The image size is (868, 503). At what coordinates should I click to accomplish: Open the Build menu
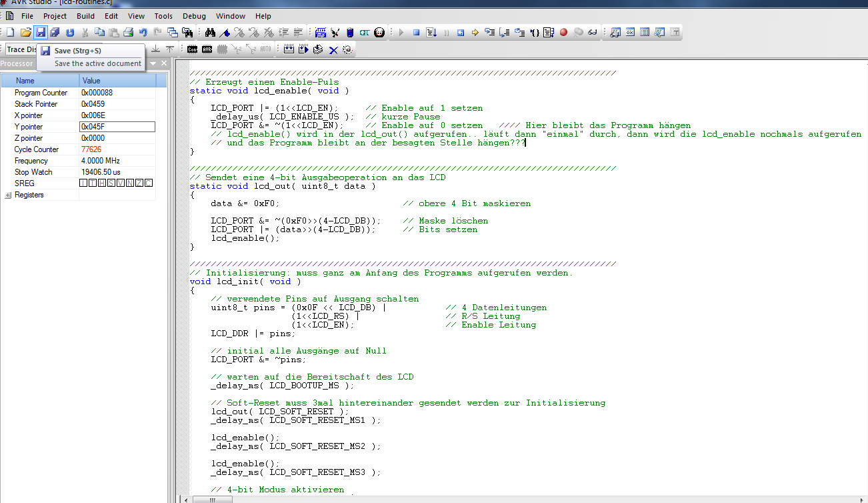coord(85,16)
